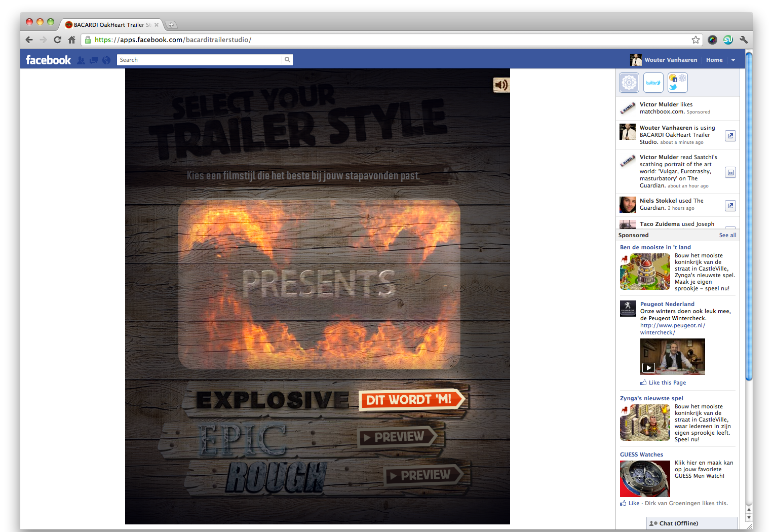Click Niels Stokkel profile thumbnail
This screenshot has width=773, height=532.
point(628,205)
